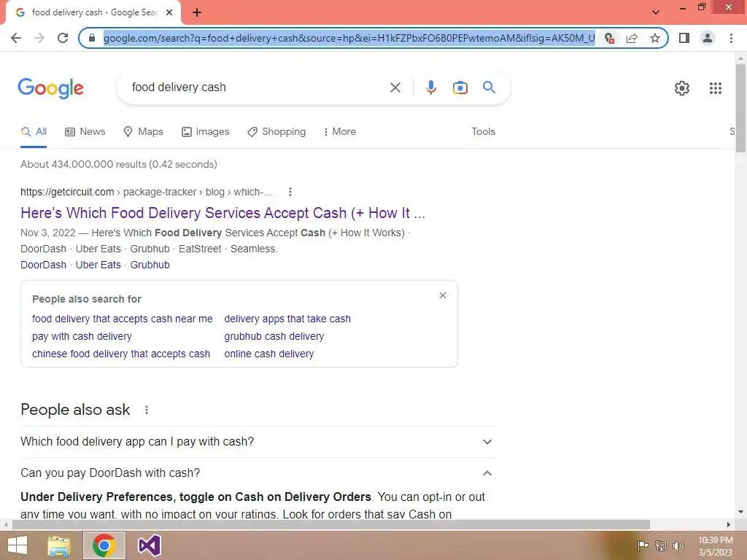747x560 pixels.
Task: Open three-dot menu next to 'People also ask'
Action: 146,410
